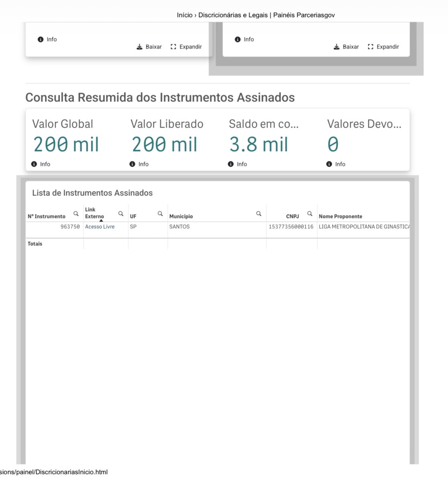The height and width of the screenshot is (479, 448).
Task: Show Info for Valores Devolvidos KPI
Action: pos(336,164)
